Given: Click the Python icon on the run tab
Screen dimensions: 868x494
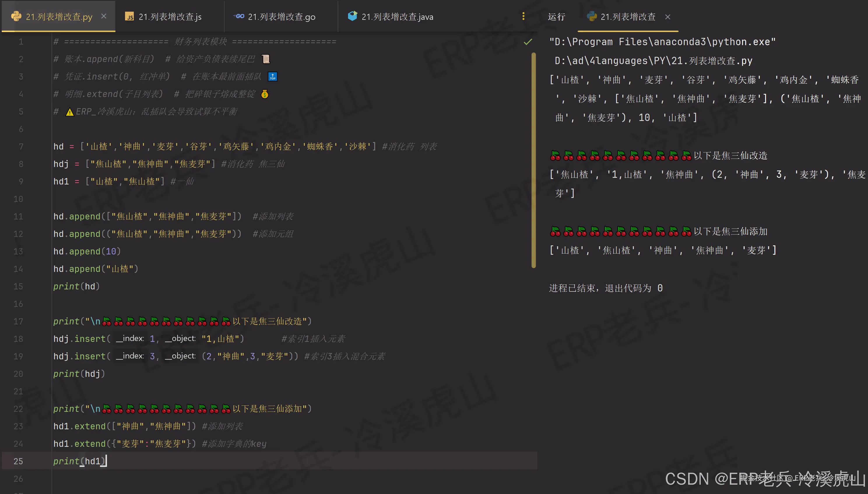Looking at the screenshot, I should point(592,17).
